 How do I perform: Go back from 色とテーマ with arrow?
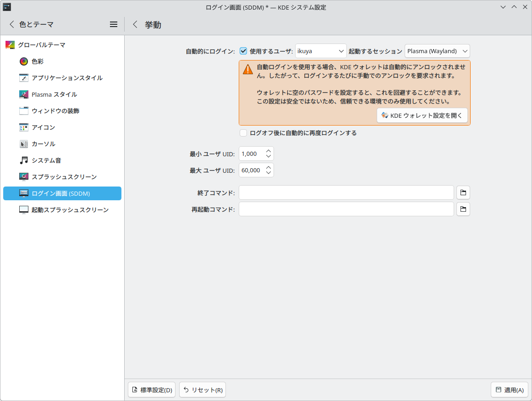12,24
